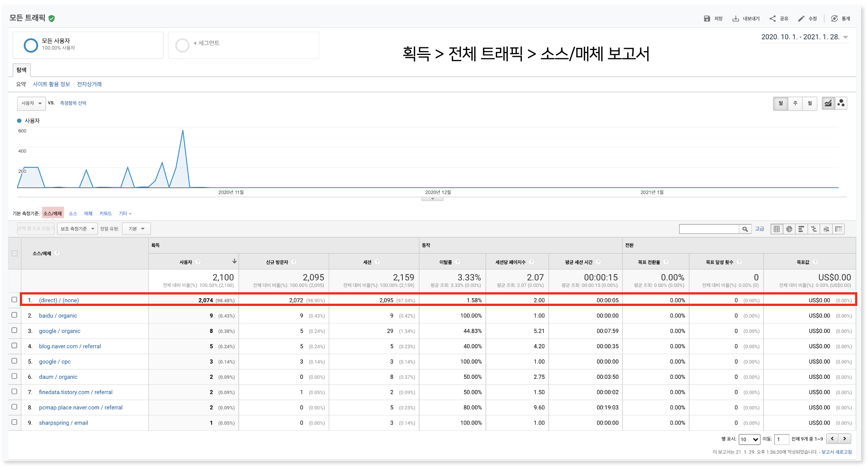Tick checkbox for google / cpc row

point(14,361)
